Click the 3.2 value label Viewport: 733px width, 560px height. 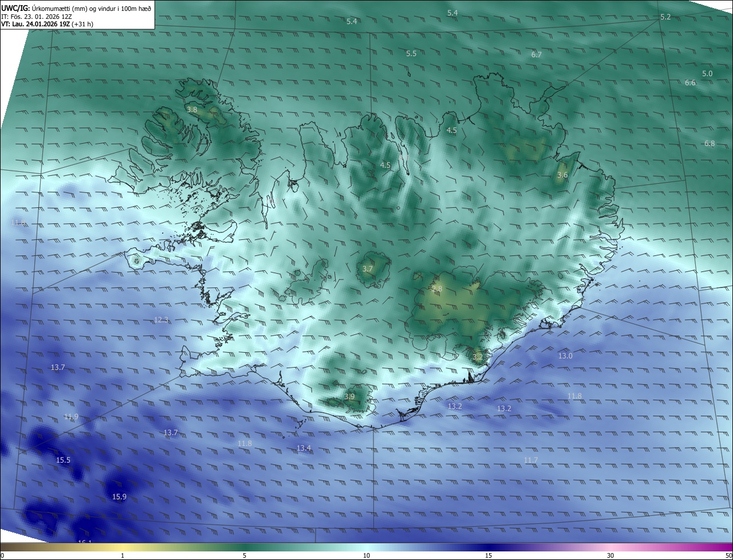tap(478, 357)
